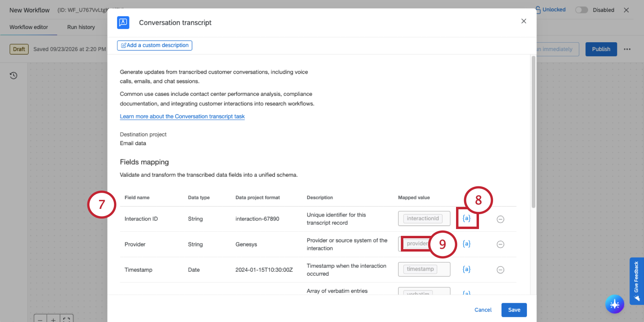Image resolution: width=644 pixels, height=322 pixels.
Task: Open the Give Feedback side tab
Action: [636, 281]
